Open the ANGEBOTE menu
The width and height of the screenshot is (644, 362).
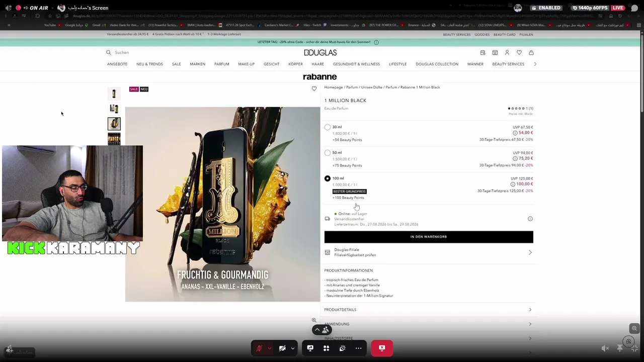pos(117,64)
